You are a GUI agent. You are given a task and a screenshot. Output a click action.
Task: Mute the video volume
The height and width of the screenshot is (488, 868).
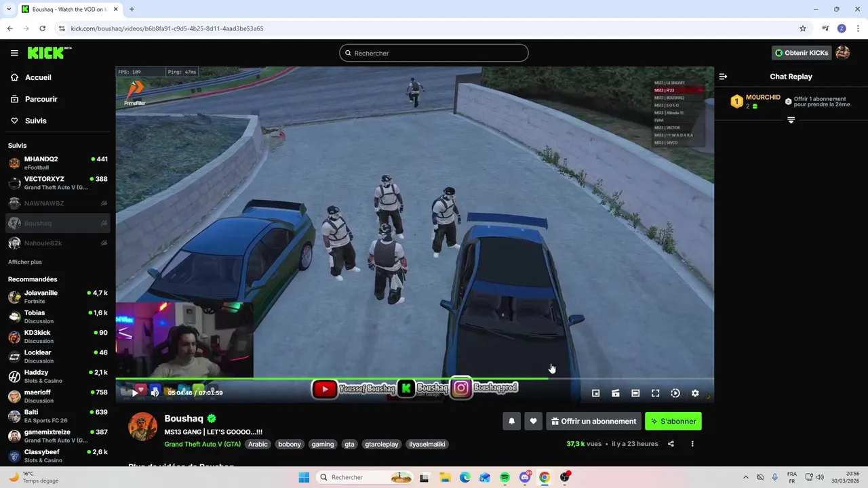pos(155,392)
